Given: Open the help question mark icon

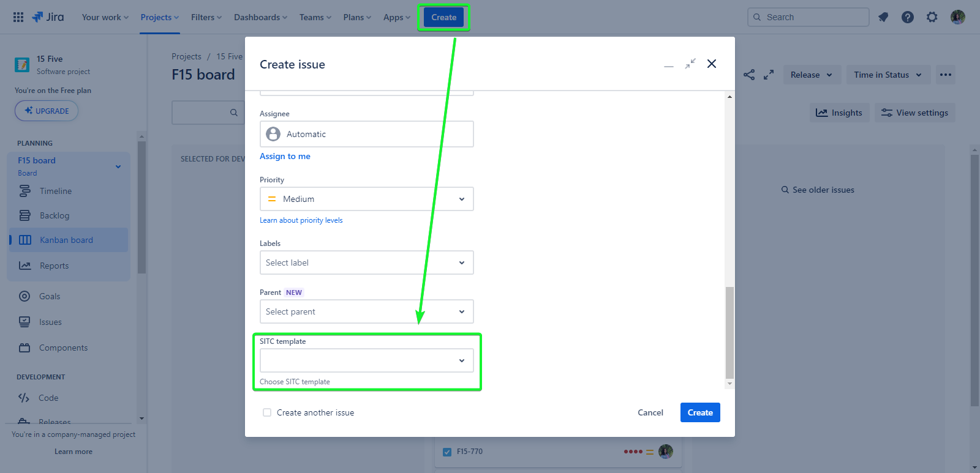Looking at the screenshot, I should point(908,17).
